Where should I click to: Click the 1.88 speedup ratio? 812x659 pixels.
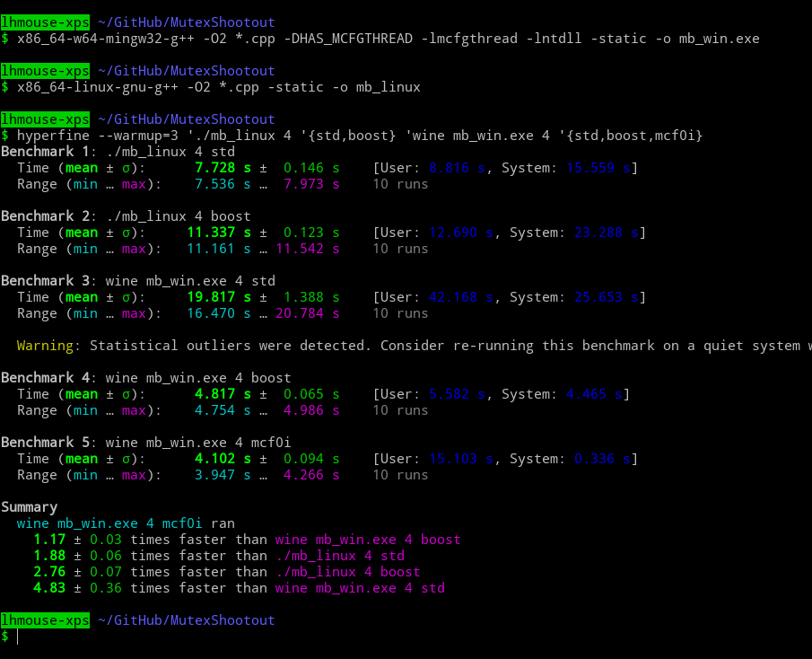(49, 556)
